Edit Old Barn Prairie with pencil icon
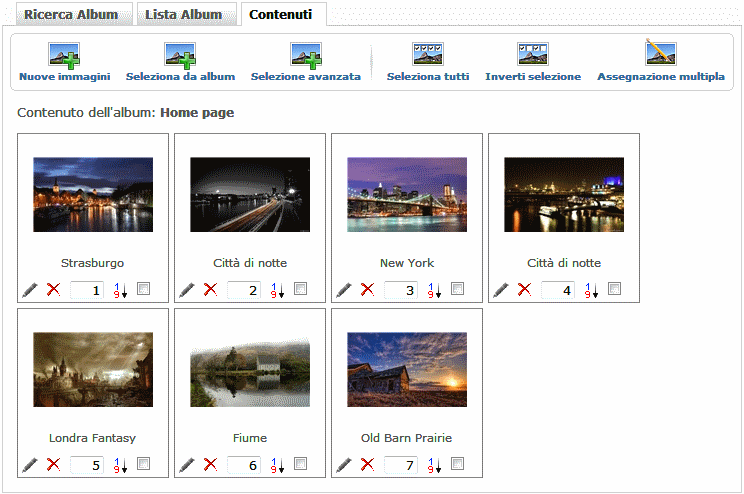Viewport: 744px width, 494px height. [x=344, y=465]
